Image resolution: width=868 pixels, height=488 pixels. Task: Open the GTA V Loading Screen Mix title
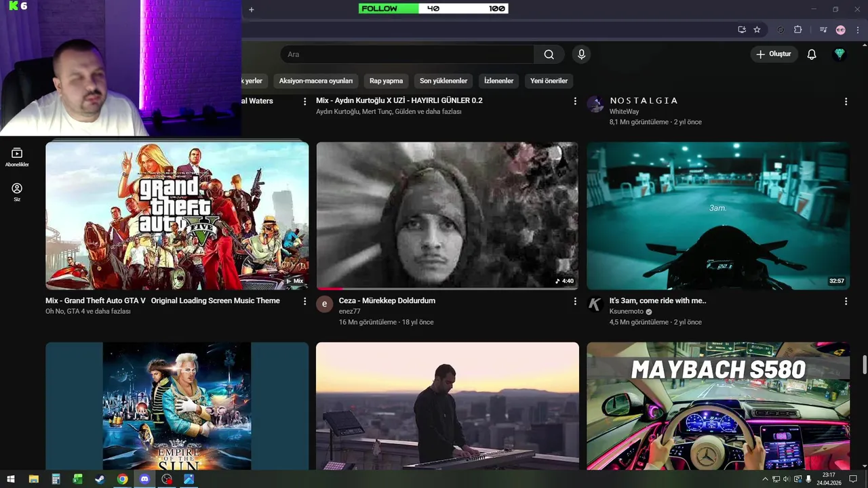[163, 300]
